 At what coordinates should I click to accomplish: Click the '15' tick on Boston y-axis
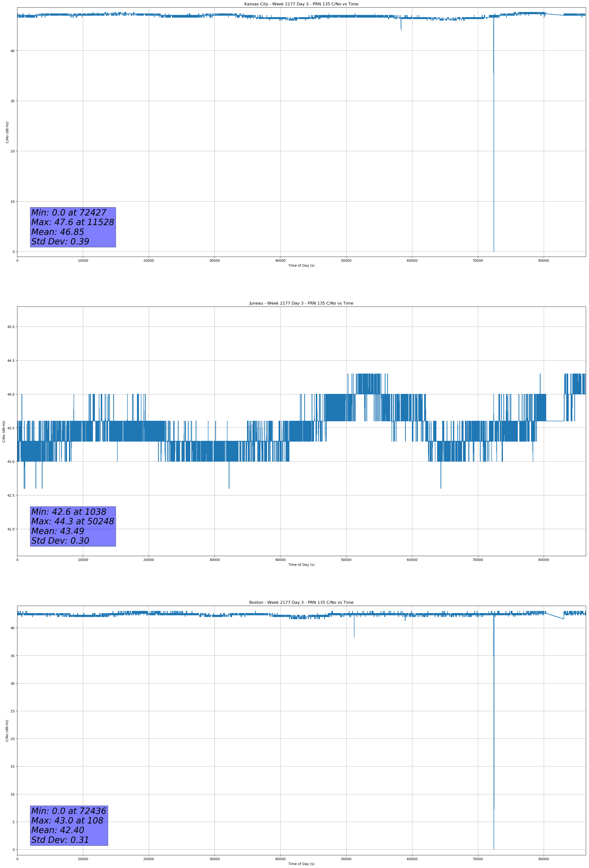(x=13, y=766)
